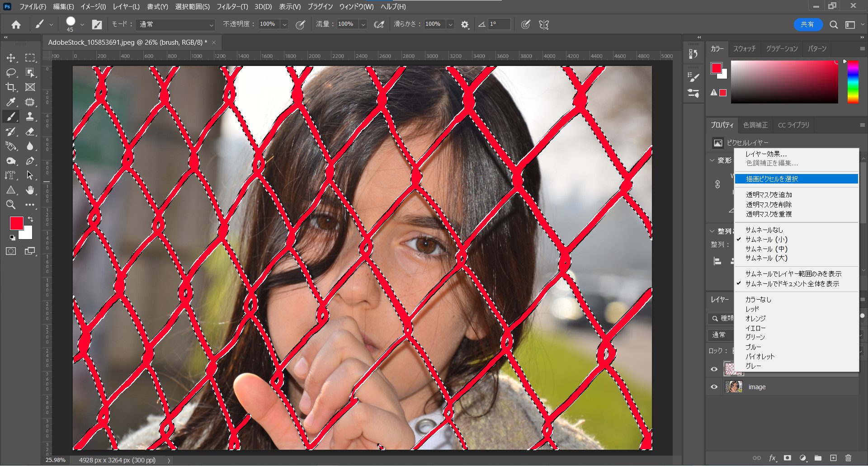The height and width of the screenshot is (466, 868).
Task: Toggle airbrush-style build-up effect
Action: (x=379, y=24)
